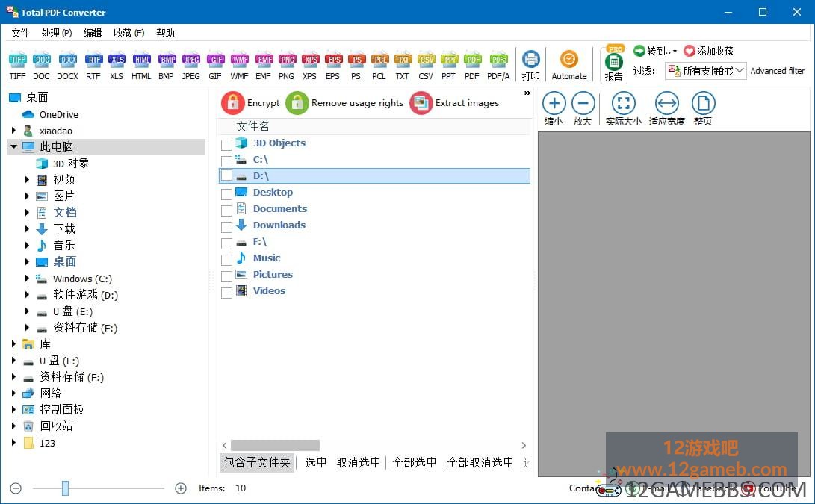Fit preview to width (适应宽度)
Image resolution: width=815 pixels, height=504 pixels.
click(x=667, y=108)
